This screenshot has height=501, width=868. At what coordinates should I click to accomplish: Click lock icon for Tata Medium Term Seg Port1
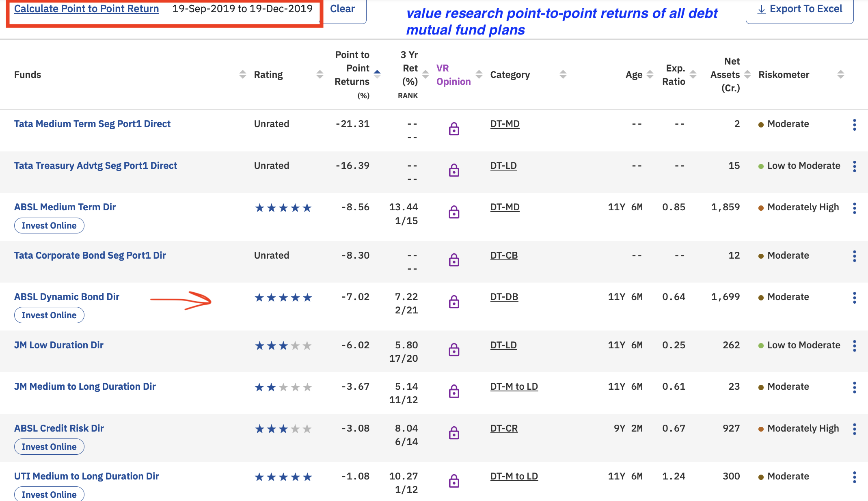[x=454, y=129]
